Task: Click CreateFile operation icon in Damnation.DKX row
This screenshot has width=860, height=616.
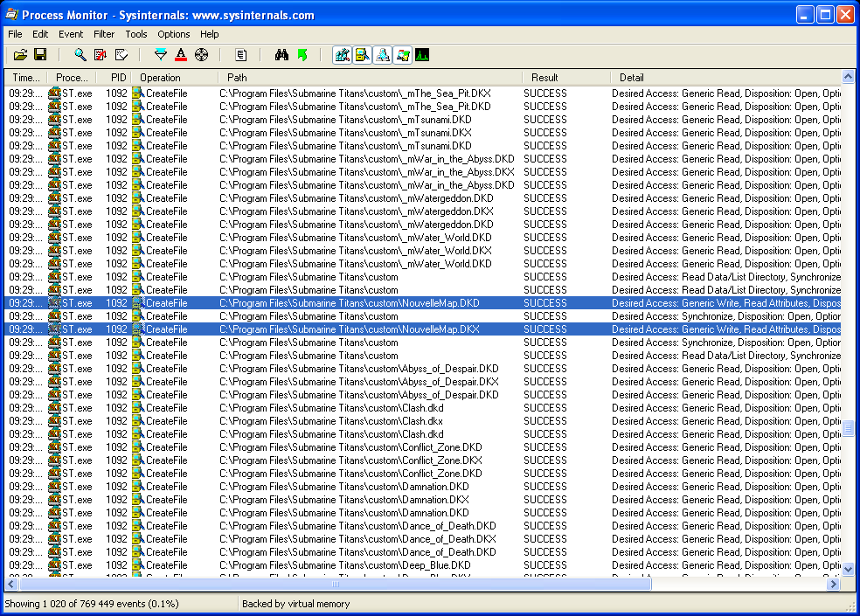Action: [x=138, y=500]
